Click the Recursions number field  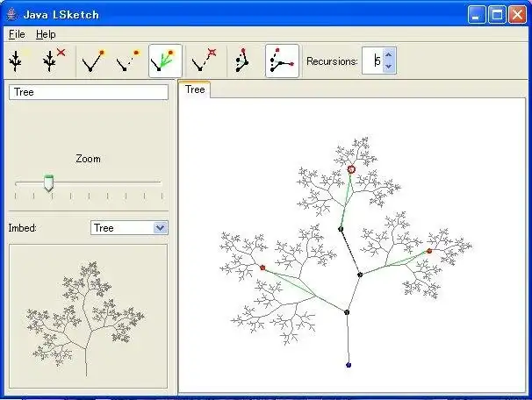372,61
